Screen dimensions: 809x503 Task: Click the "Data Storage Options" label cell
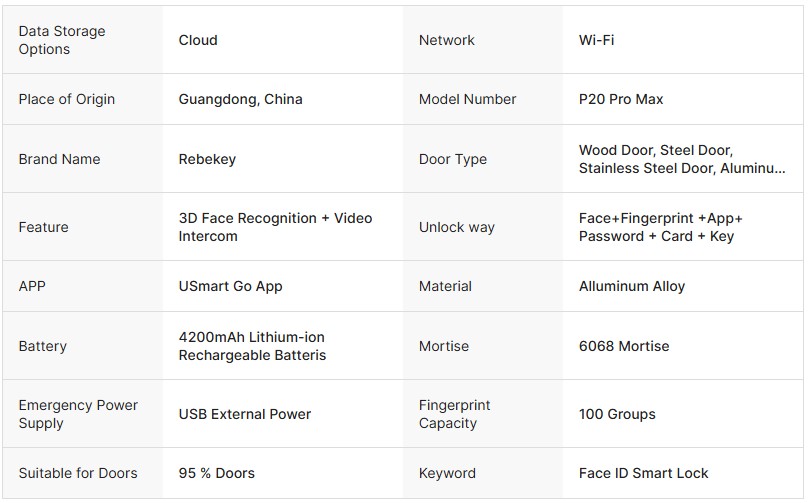62,40
